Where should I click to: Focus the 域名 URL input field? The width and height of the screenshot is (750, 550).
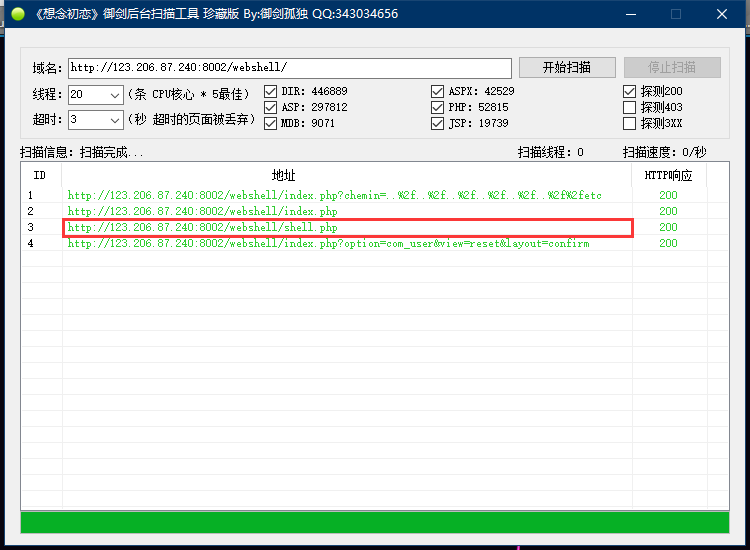[289, 68]
